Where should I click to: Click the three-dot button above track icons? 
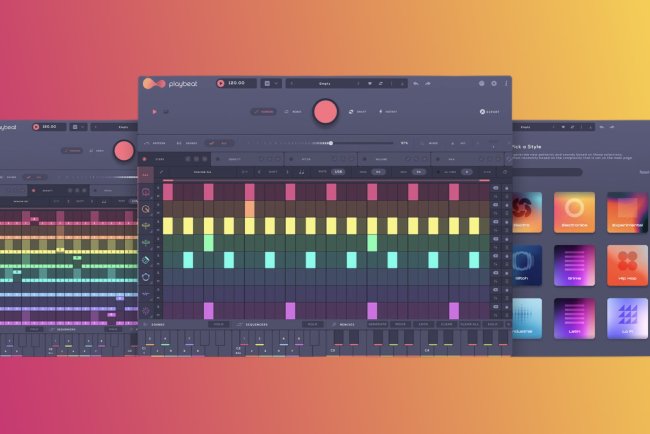point(146,175)
